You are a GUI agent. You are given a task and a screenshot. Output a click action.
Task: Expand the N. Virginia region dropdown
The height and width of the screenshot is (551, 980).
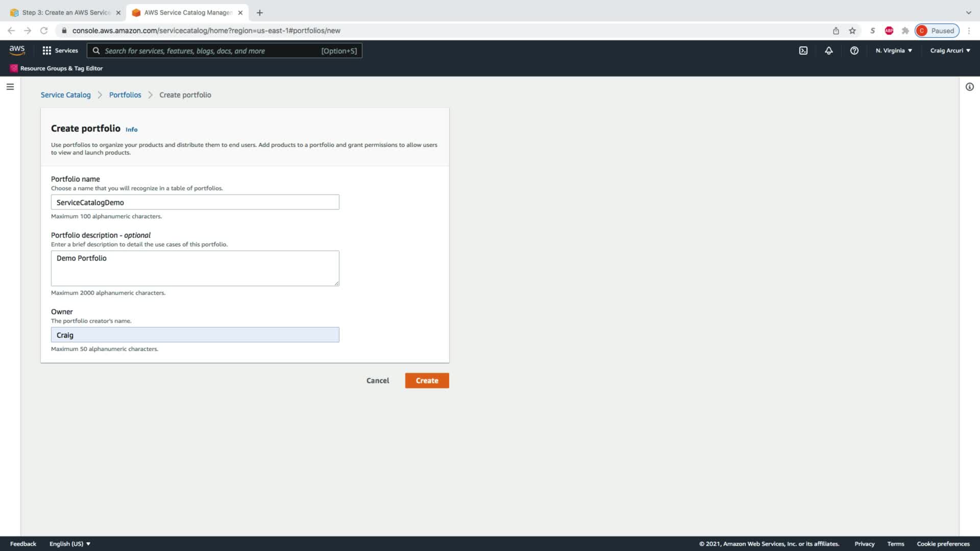[x=894, y=51]
